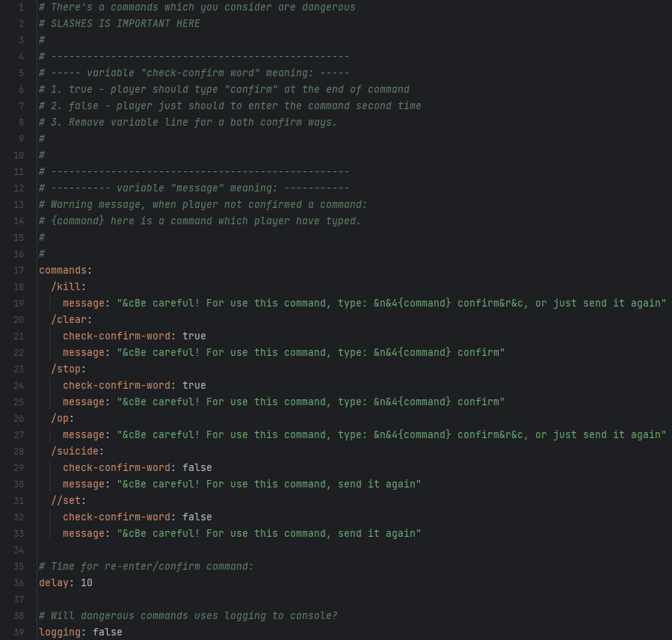This screenshot has width=672, height=640.
Task: Click the 'SLASHES IS IMPORTANT HERE' comment
Action: pos(125,24)
